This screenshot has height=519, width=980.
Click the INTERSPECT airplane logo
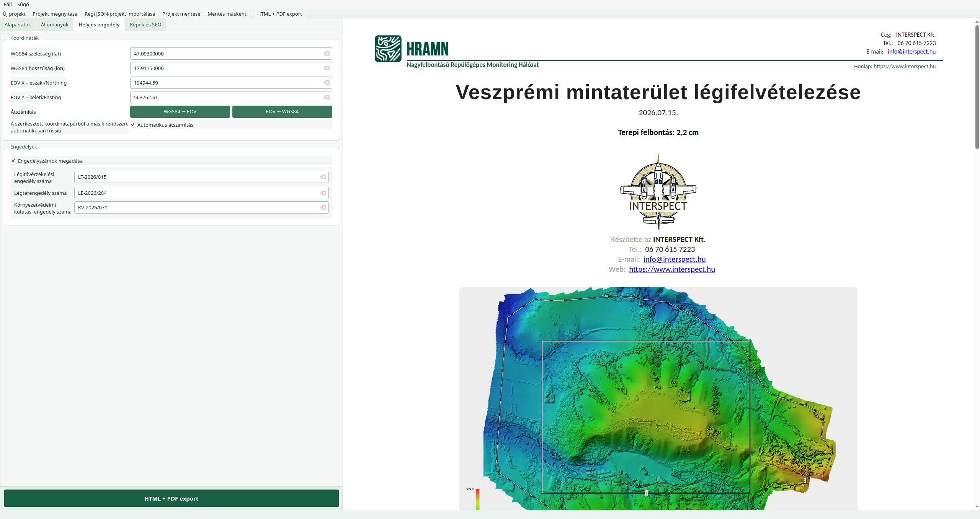[658, 191]
